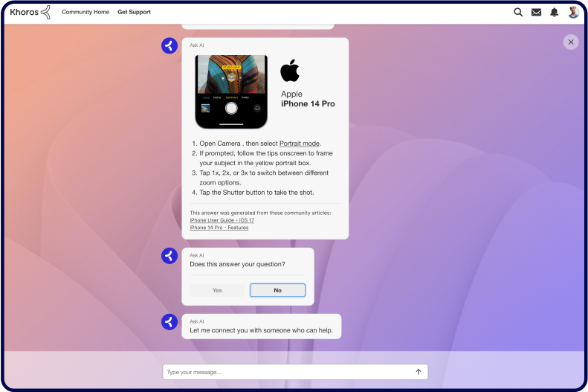Open search with the magnifier icon
Screen dimensions: 588x392
[x=518, y=12]
